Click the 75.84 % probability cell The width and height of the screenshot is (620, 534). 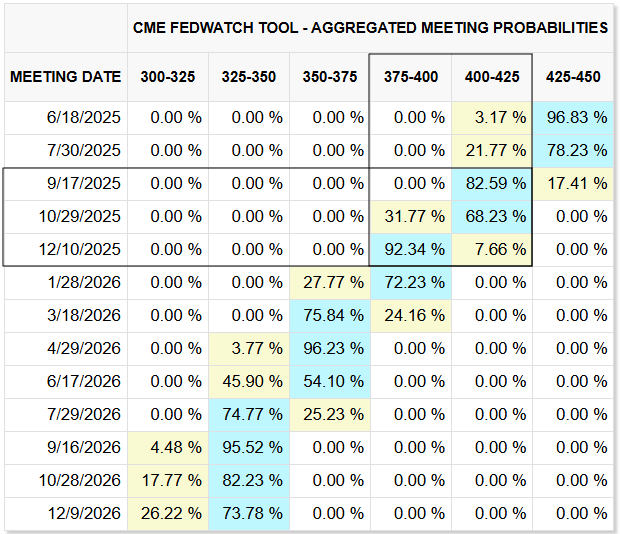[x=330, y=316]
